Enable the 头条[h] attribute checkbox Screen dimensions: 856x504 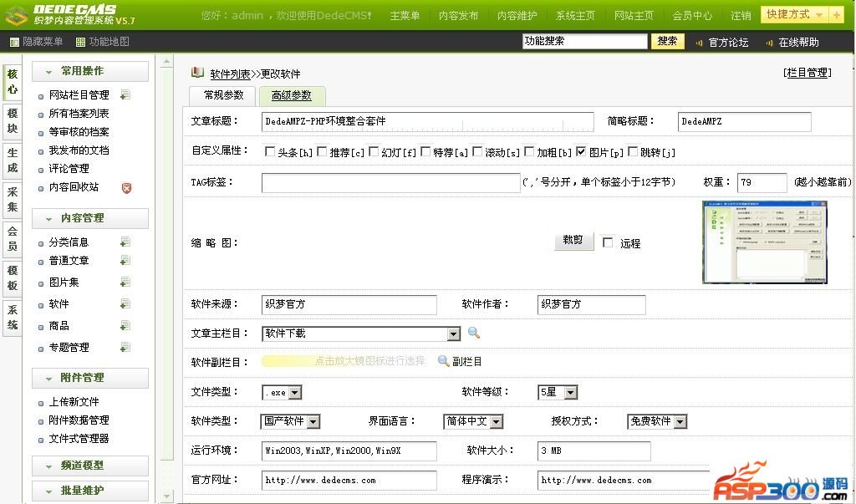270,151
